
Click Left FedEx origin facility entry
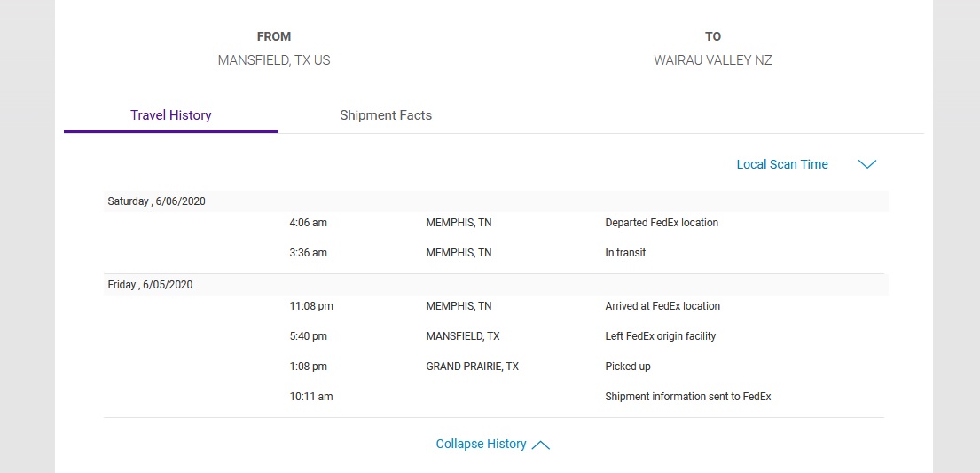tap(660, 336)
